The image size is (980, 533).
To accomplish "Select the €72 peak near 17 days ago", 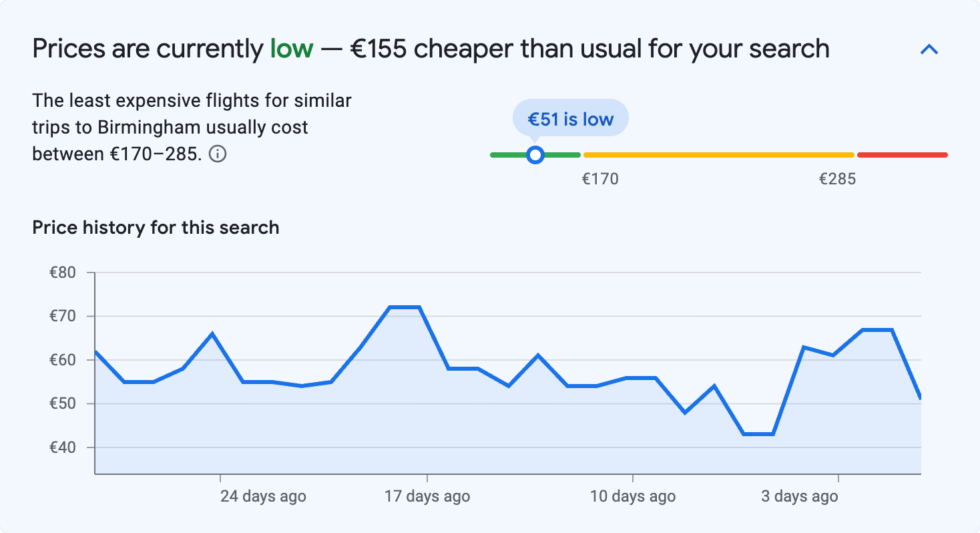I will [x=404, y=307].
